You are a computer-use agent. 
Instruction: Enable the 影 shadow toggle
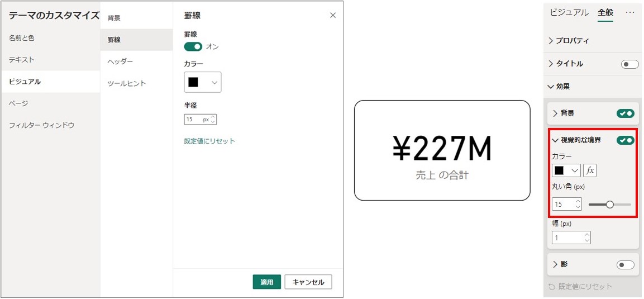[626, 265]
